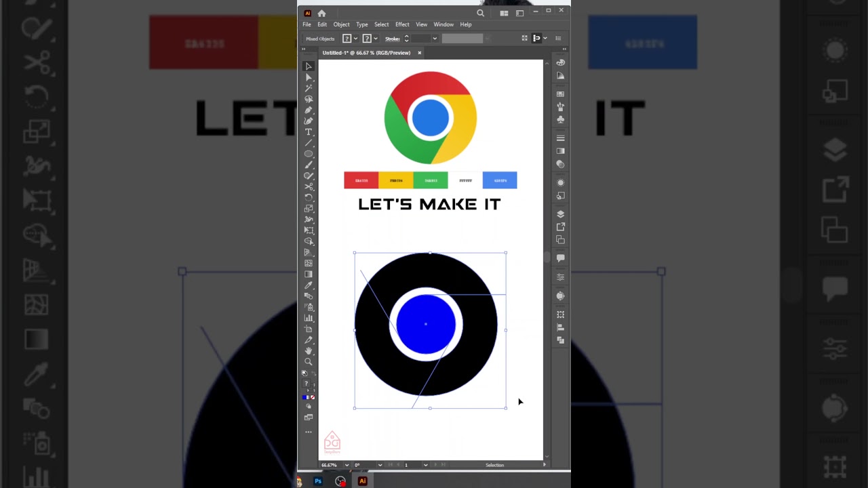Open the Pathfinder panel icon
The height and width of the screenshot is (488, 868).
[x=561, y=340]
